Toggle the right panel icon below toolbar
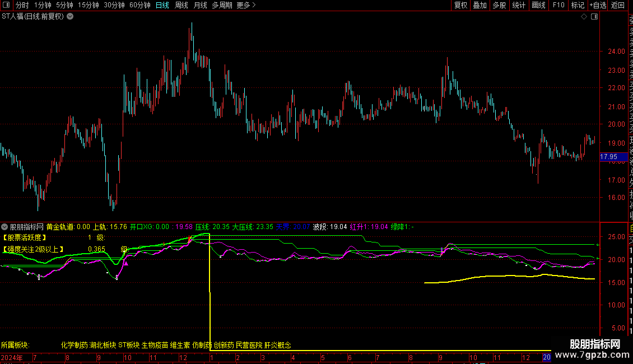The width and height of the screenshot is (633, 364). pyautogui.click(x=595, y=17)
